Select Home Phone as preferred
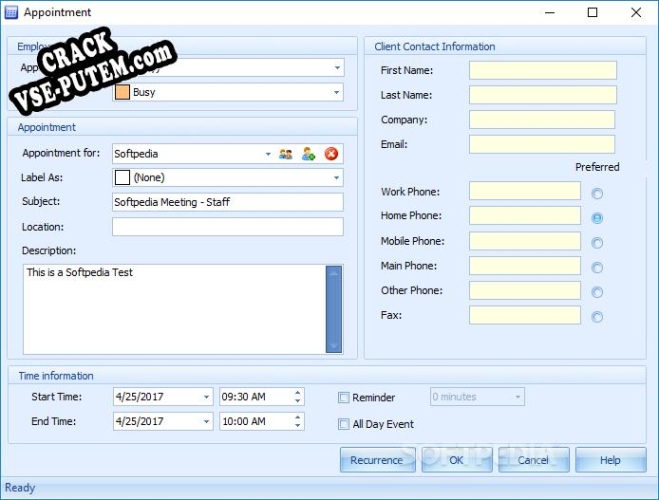This screenshot has height=500, width=659. coord(597,218)
